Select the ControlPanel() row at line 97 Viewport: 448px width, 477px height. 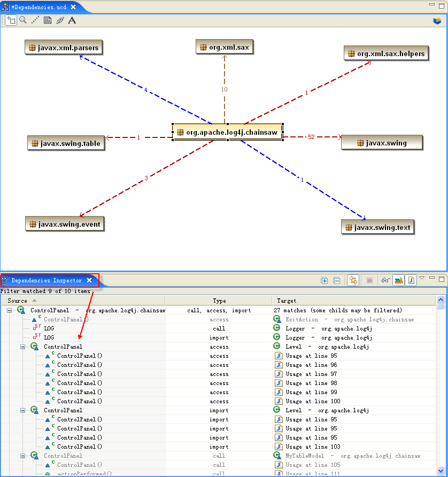[x=218, y=374]
